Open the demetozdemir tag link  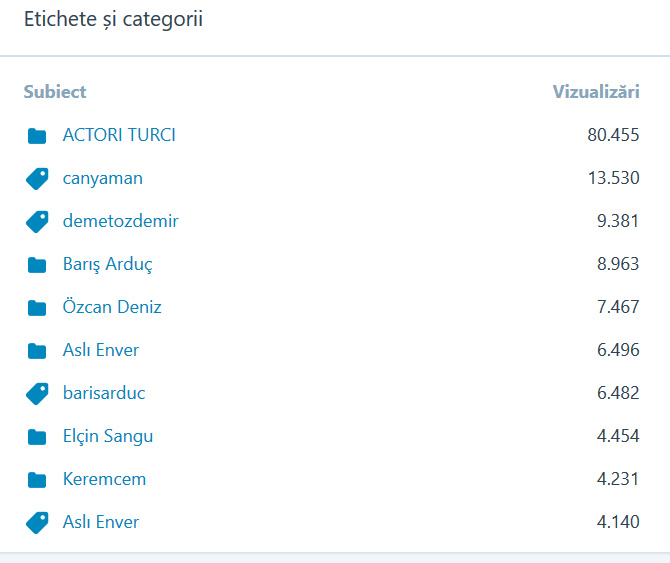click(x=120, y=221)
